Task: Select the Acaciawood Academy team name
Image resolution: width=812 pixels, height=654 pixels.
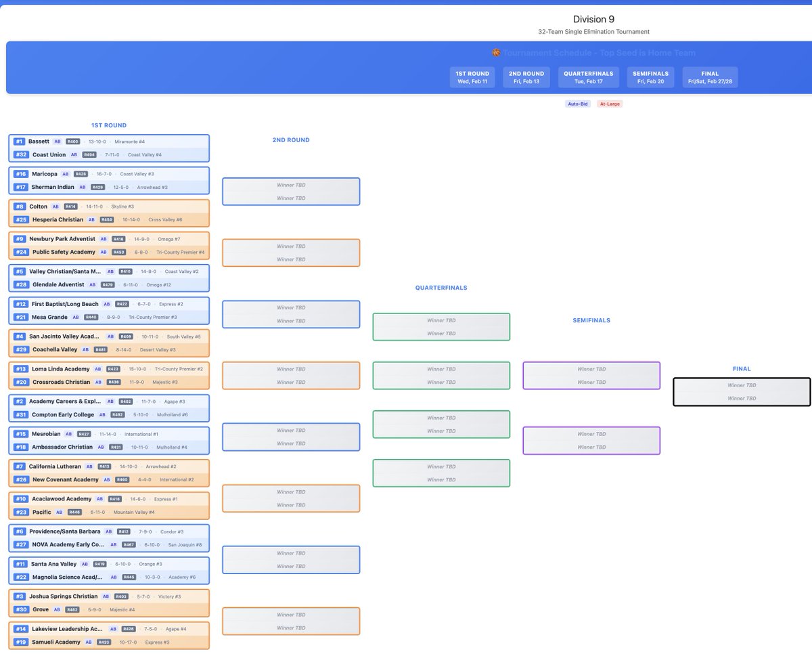Action: coord(62,499)
